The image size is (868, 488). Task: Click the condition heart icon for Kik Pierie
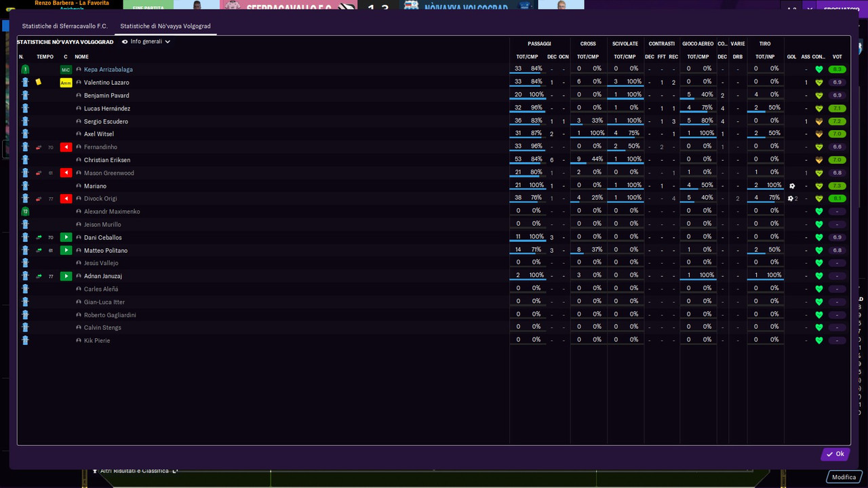point(819,340)
